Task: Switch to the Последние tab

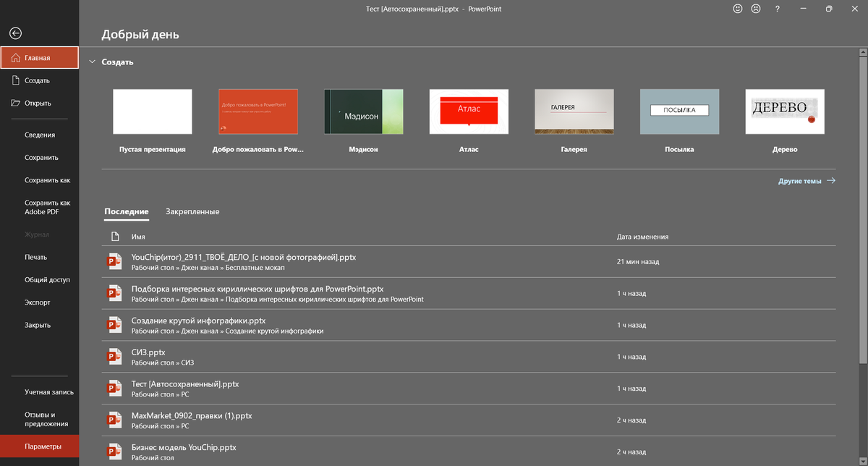Action: click(126, 211)
